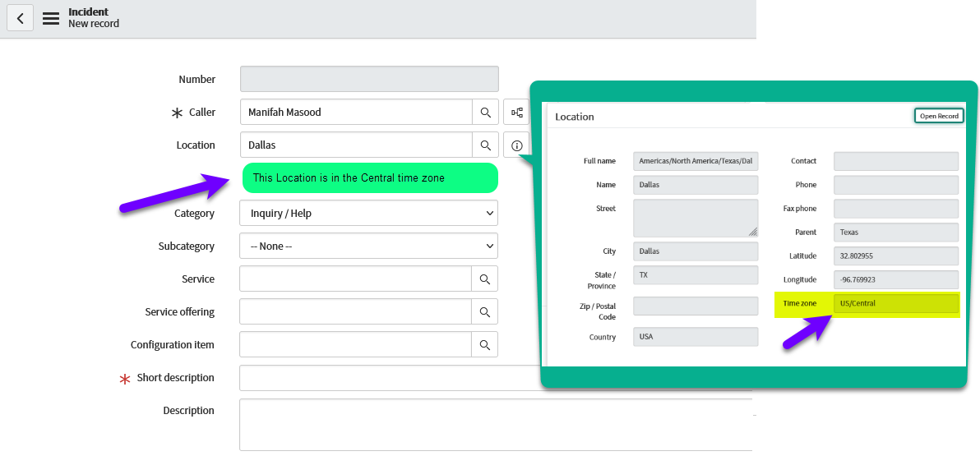Click Parent field showing Texas
The height and width of the screenshot is (456, 980).
(x=896, y=232)
